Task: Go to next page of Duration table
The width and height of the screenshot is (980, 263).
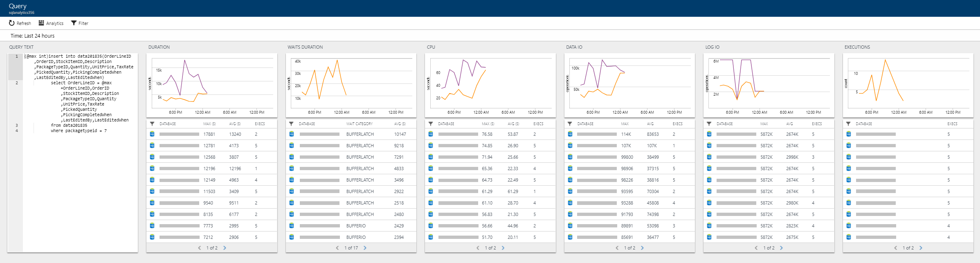Action: click(x=225, y=248)
